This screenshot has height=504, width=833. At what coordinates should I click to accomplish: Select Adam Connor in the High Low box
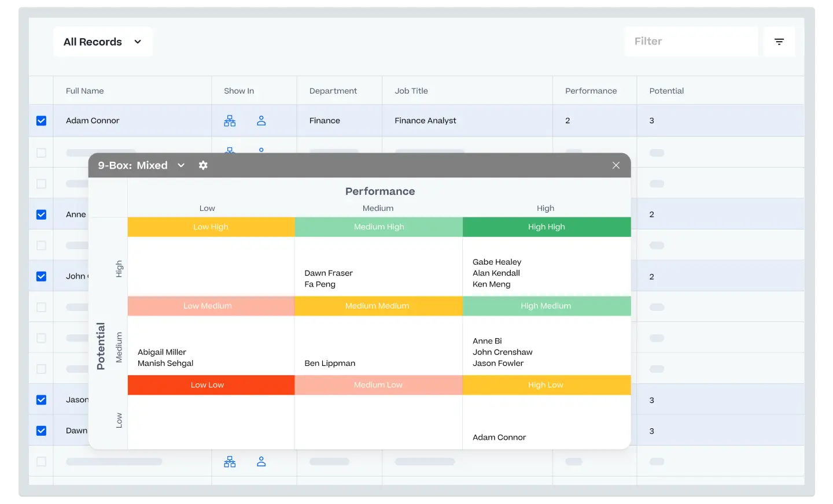(x=499, y=437)
